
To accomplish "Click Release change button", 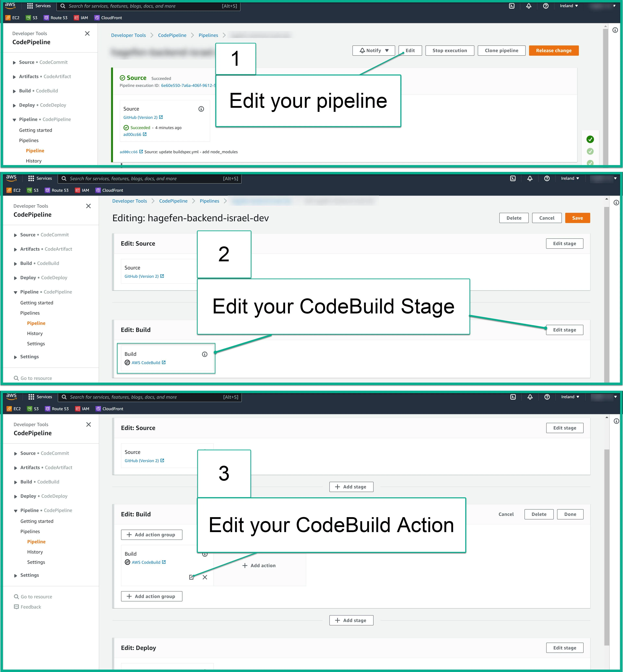I will coord(554,51).
